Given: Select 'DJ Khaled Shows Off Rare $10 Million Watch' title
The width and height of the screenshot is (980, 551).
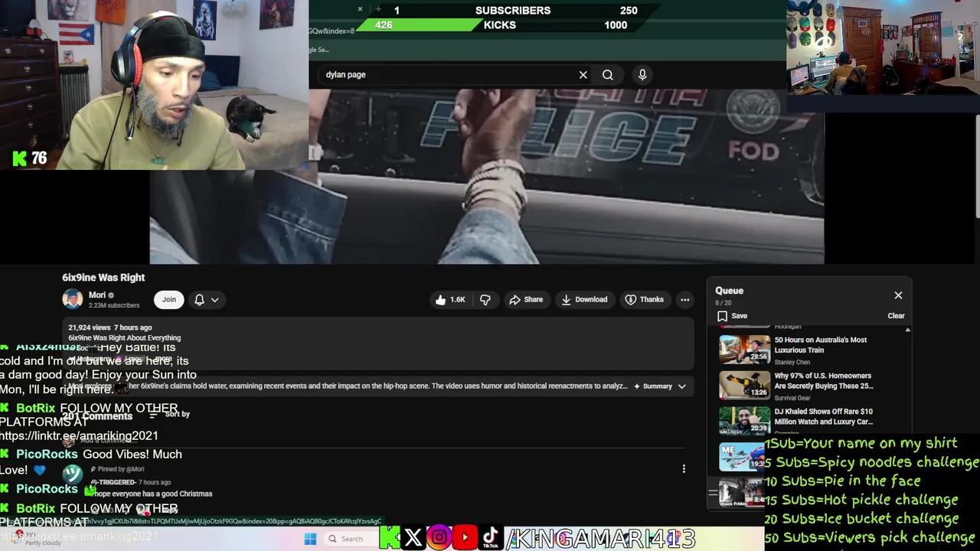Looking at the screenshot, I should (823, 416).
